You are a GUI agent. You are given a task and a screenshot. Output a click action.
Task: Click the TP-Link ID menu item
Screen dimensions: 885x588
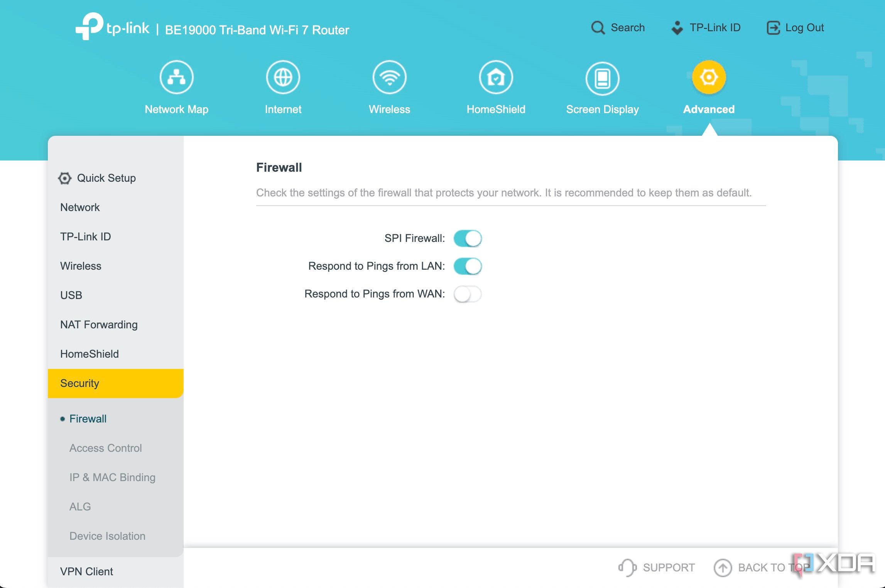[x=85, y=236]
